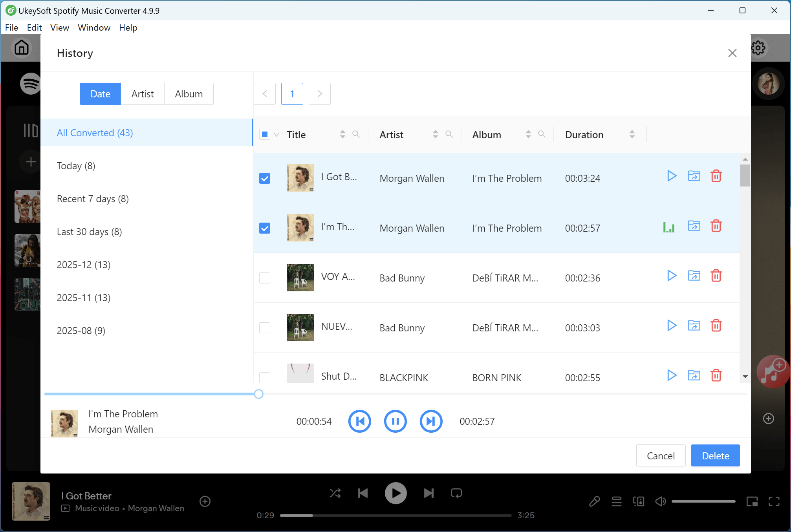Pause the currently playing song
The width and height of the screenshot is (791, 532).
pyautogui.click(x=395, y=421)
